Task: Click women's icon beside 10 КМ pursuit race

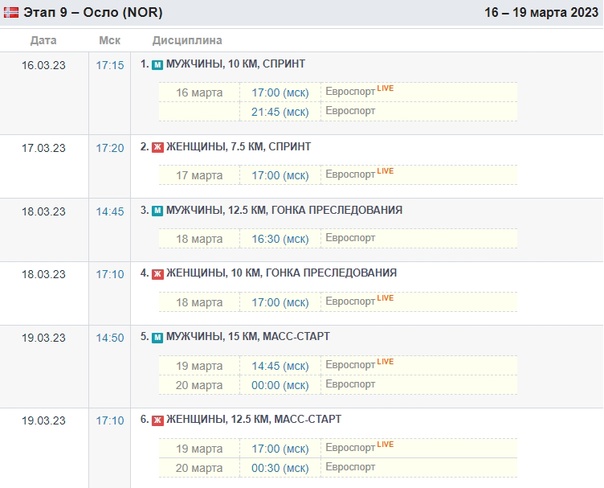Action: [157, 274]
